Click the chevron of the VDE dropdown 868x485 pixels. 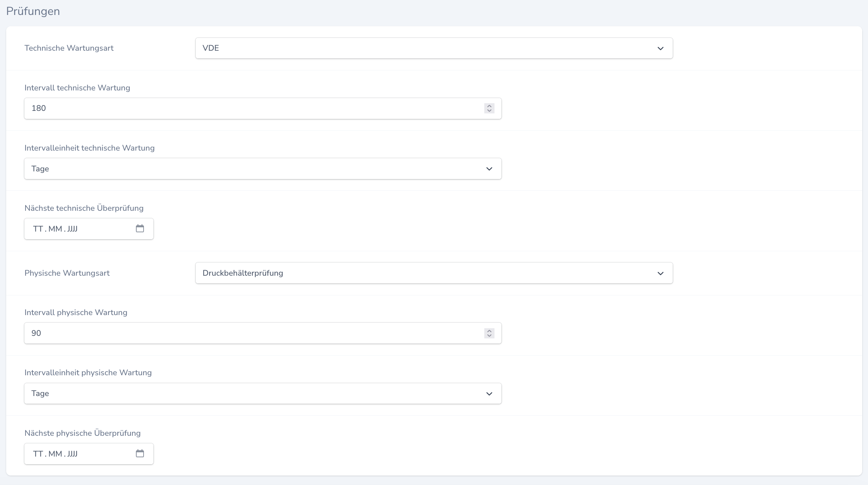point(660,48)
